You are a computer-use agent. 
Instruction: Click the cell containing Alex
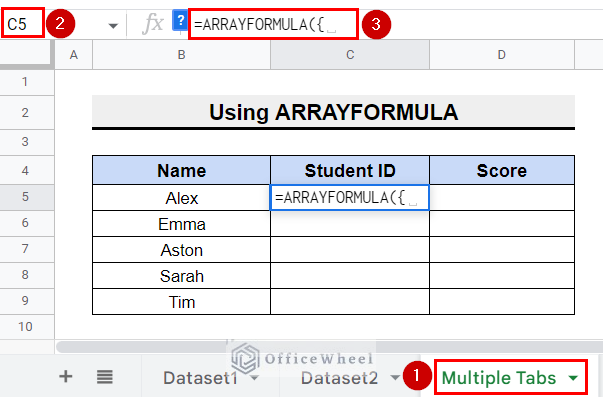click(182, 198)
